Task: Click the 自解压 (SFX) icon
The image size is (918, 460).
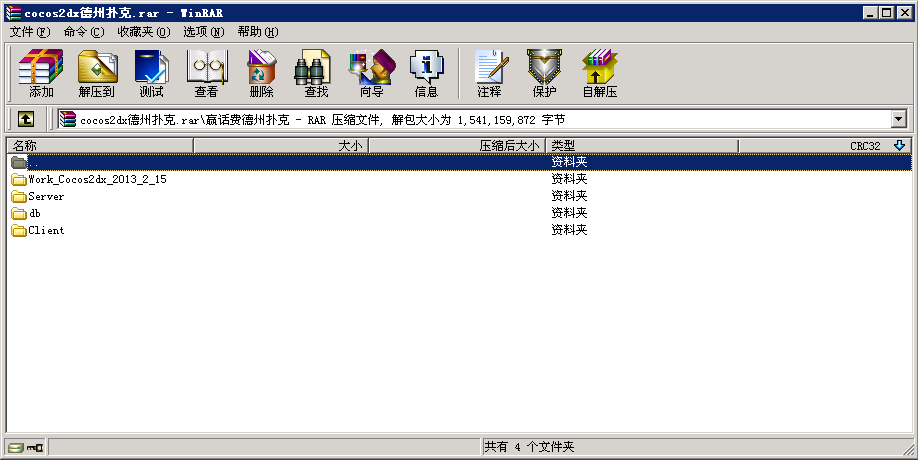Action: click(599, 73)
